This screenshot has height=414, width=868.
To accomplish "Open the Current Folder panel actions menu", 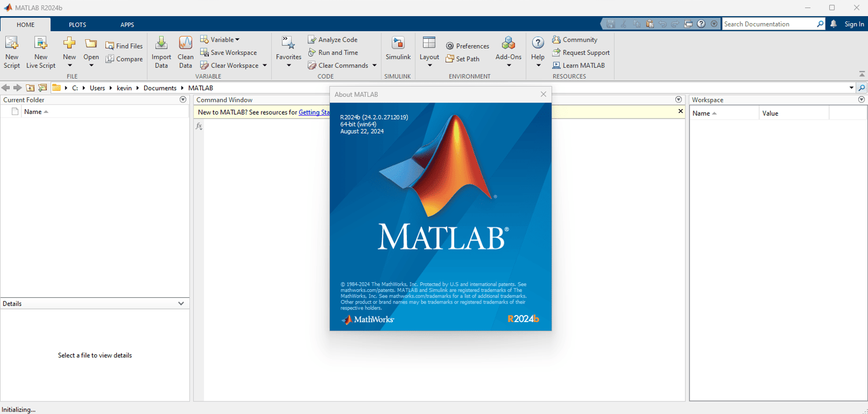I will pos(183,99).
